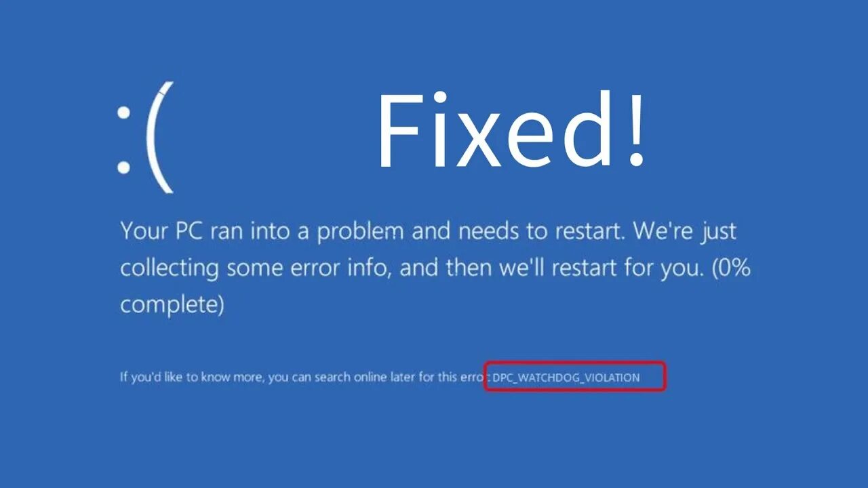Click the "We're just" text
Image resolution: width=868 pixels, height=488 pixels.
coord(685,232)
